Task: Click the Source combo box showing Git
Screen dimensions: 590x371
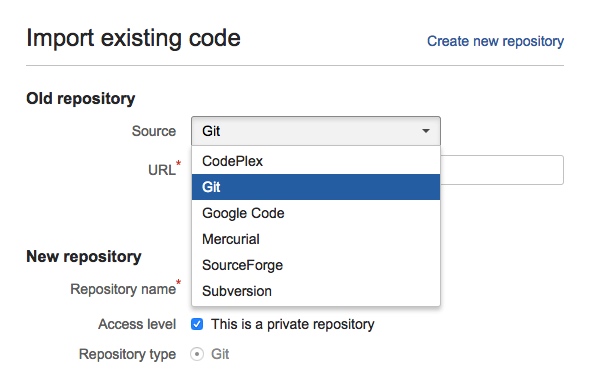Action: tap(316, 131)
